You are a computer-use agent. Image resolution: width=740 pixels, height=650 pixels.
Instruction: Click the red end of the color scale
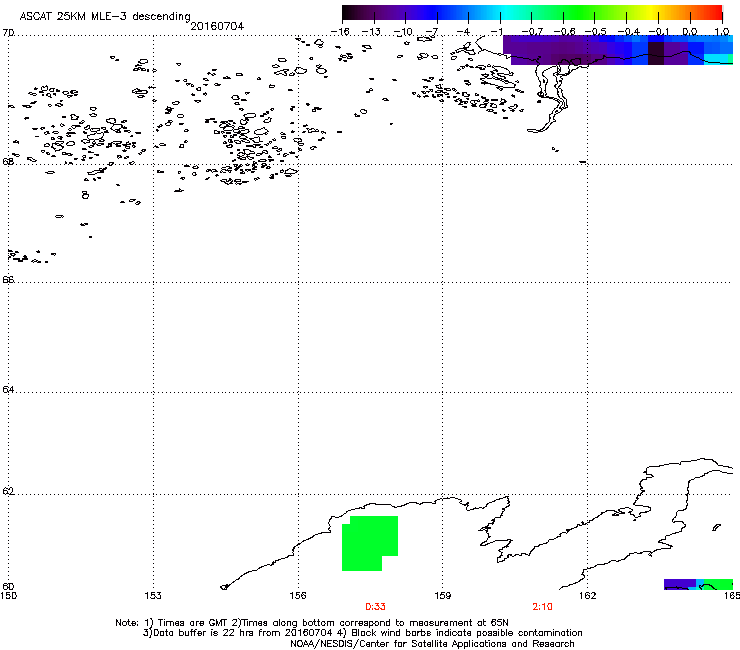coord(713,13)
